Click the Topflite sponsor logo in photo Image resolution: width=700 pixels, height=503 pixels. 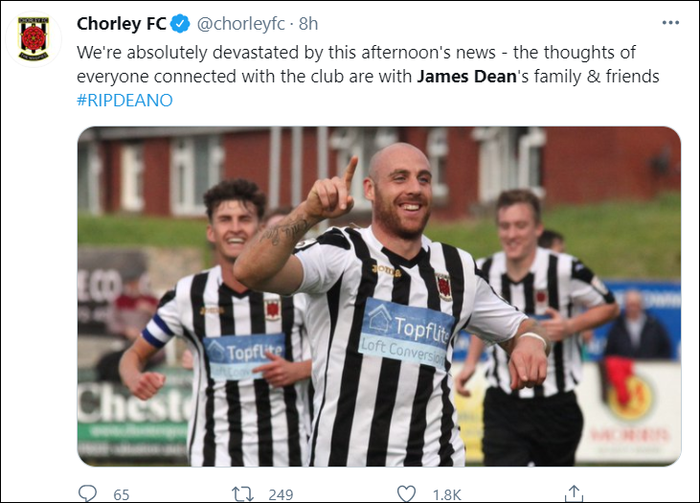coord(406,333)
